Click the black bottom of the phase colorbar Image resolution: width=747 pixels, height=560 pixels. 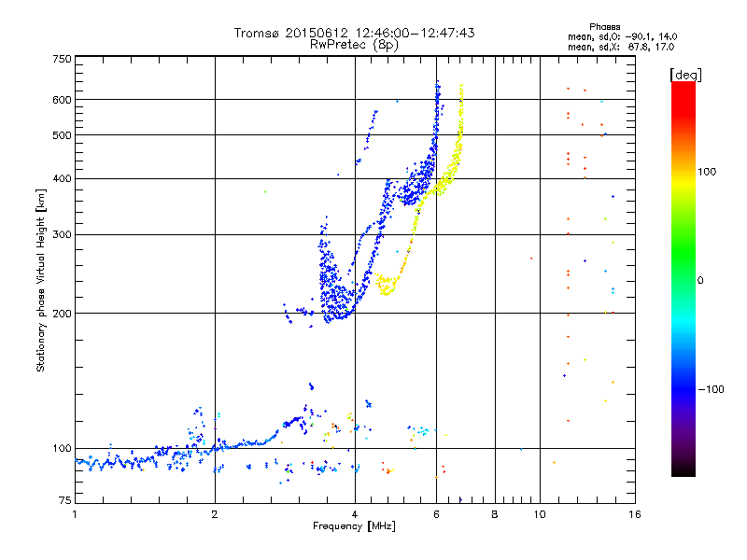coord(684,471)
